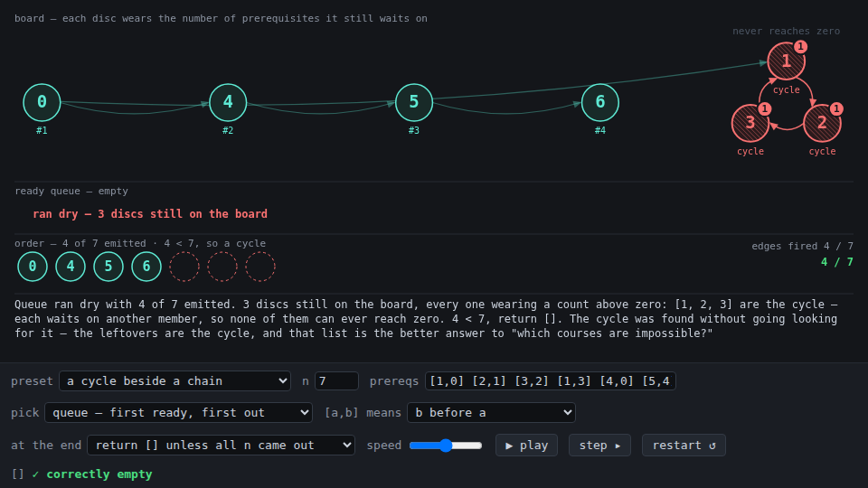Viewport: 868px width, 488px height.
Task: Click the 'never reaches zero' label
Action: click(786, 31)
